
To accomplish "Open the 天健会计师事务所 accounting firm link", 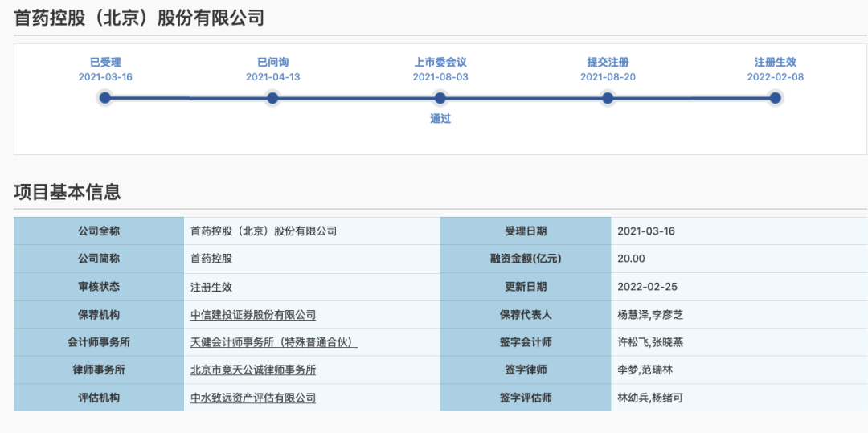I will [273, 342].
